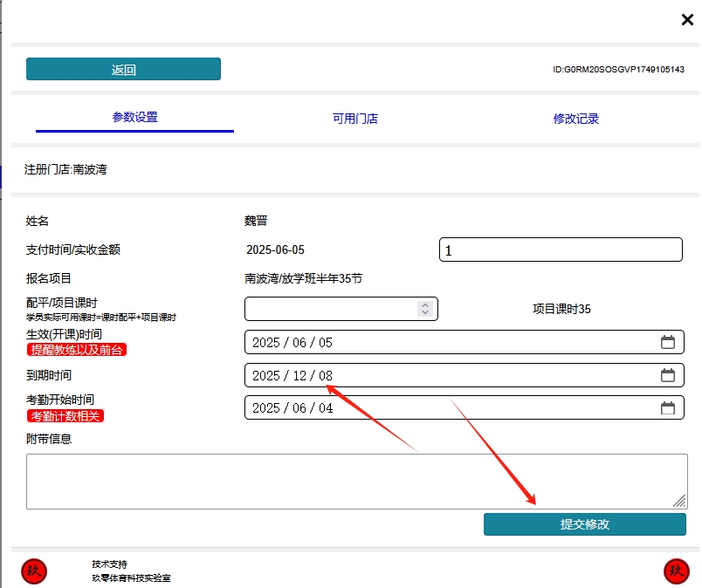Click the ID:G0RM20SOSGVP1749105143 text
The image size is (702, 588).
coord(618,70)
